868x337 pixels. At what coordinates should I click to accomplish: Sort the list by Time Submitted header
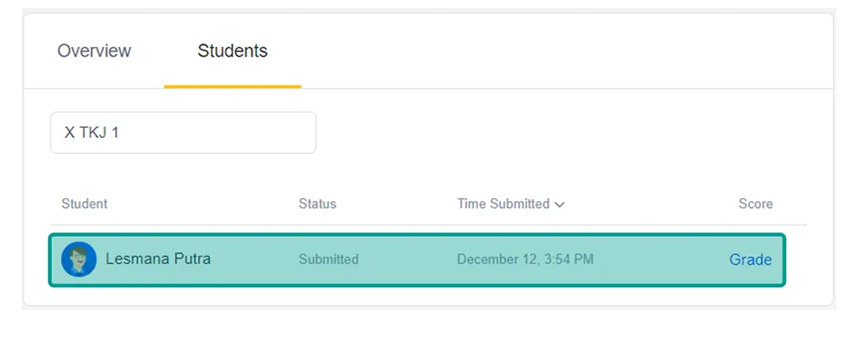tap(503, 204)
